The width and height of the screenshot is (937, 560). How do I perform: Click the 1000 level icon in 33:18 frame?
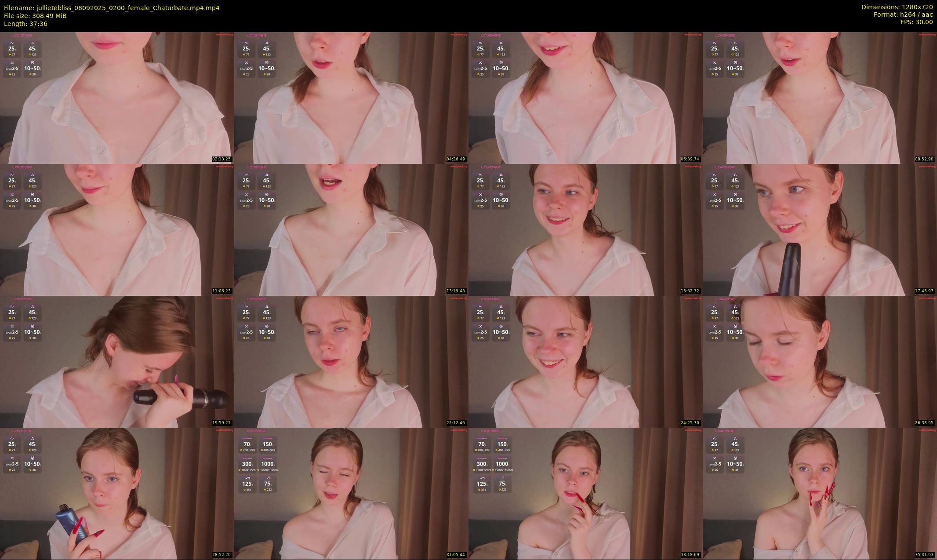coord(502,464)
